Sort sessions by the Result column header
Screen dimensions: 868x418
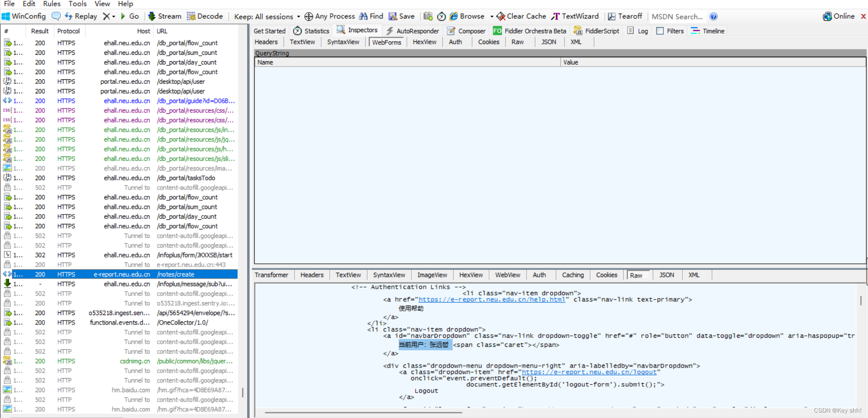coord(40,31)
